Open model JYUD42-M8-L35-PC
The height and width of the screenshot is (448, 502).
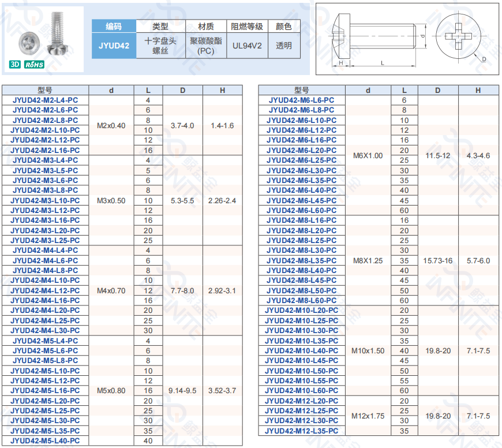point(301,260)
